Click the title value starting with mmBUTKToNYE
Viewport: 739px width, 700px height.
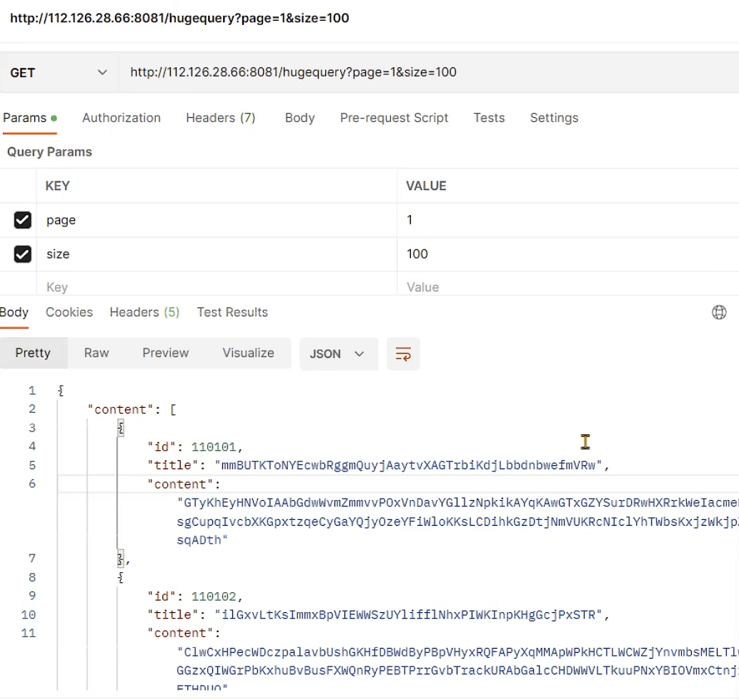[409, 466]
